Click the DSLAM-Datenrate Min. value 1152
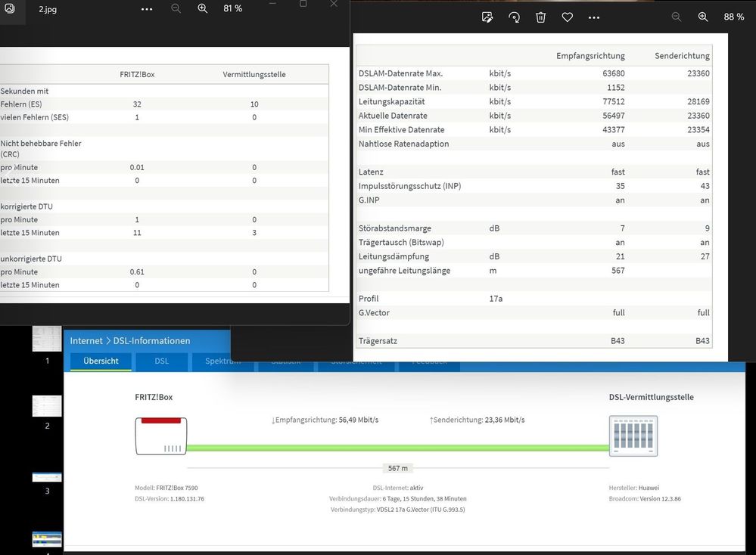756x555 pixels. click(616, 87)
